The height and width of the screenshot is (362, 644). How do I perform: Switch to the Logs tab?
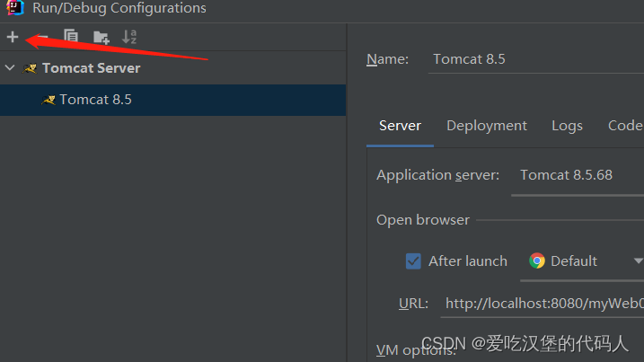567,126
